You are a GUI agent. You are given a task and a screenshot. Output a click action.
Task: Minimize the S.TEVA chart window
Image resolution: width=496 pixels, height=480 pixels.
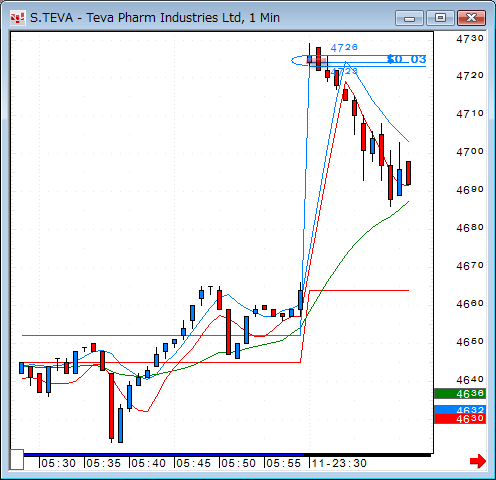409,18
